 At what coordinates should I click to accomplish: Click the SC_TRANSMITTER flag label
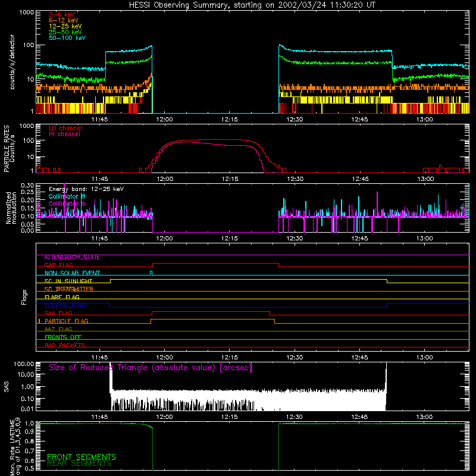69,289
